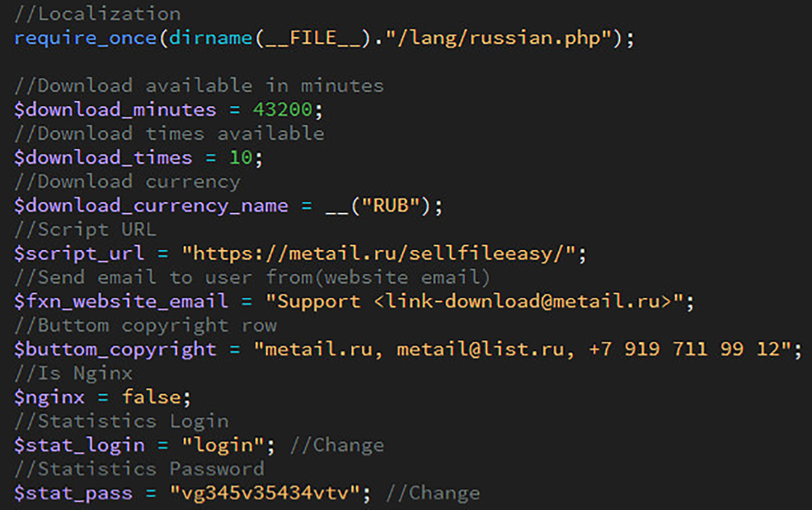Click the $buttom_copyright variable

click(115, 350)
